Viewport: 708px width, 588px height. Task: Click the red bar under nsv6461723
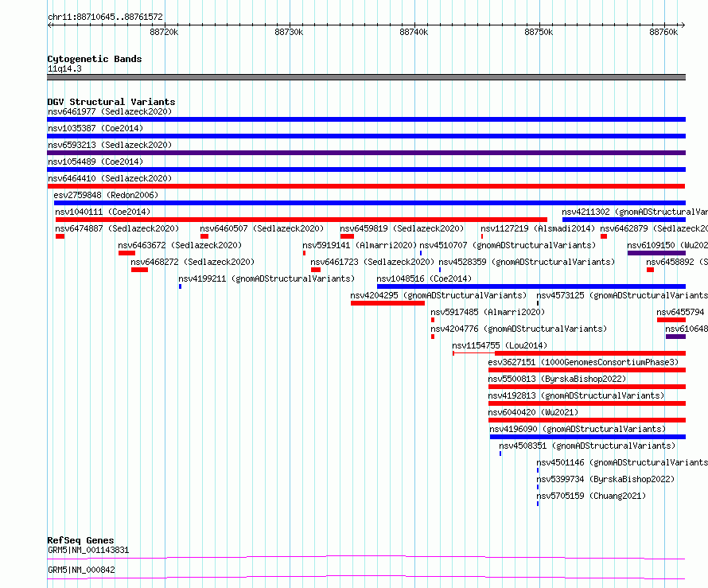(316, 270)
